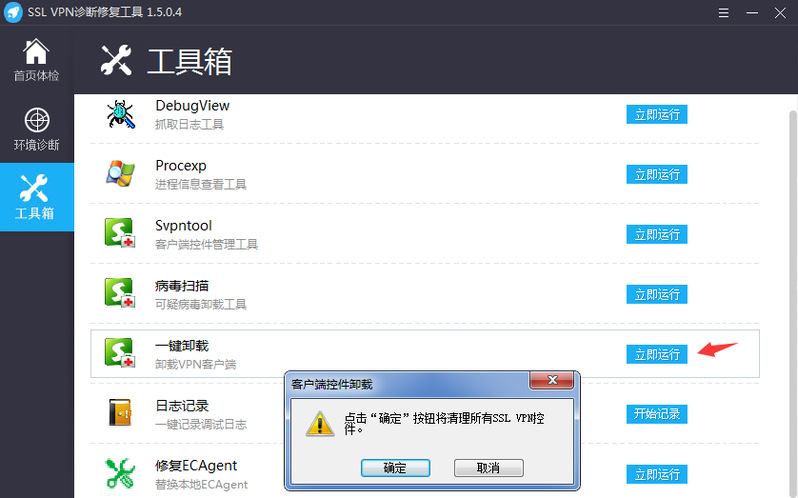Close the SSL VPN tool window
This screenshot has height=498, width=798.
(x=780, y=13)
